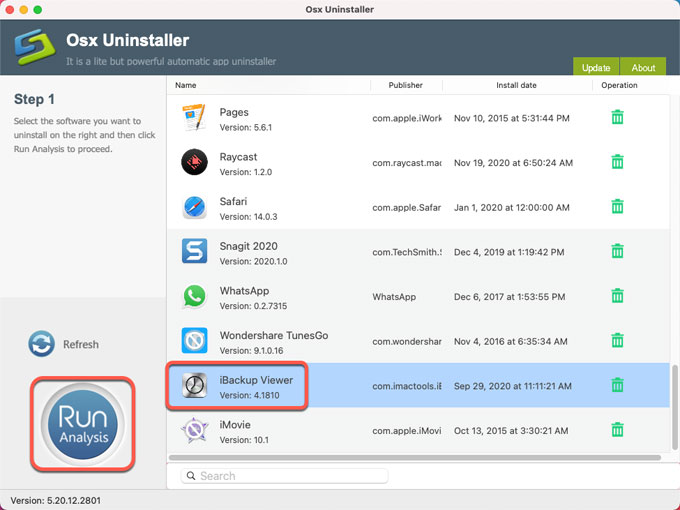Image resolution: width=680 pixels, height=510 pixels.
Task: Select the Wondershare TunesGo app icon
Action: point(194,341)
